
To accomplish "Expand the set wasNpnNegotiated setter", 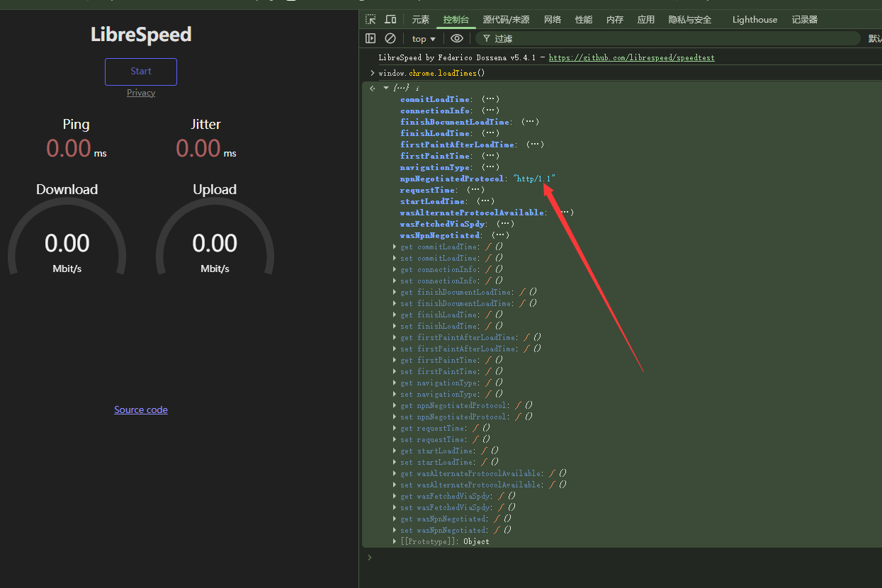I will [x=395, y=530].
